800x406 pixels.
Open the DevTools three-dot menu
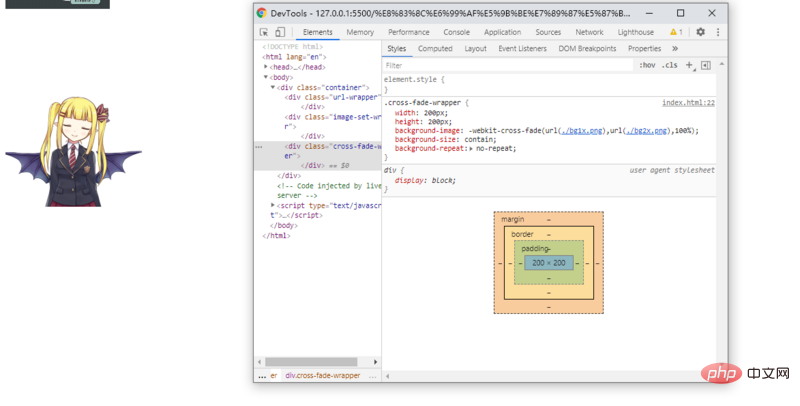point(717,32)
